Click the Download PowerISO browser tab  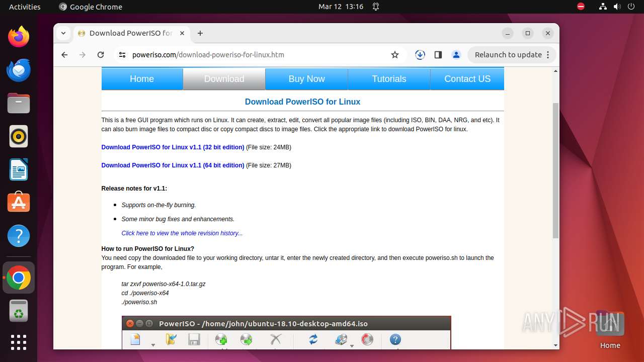[131, 33]
